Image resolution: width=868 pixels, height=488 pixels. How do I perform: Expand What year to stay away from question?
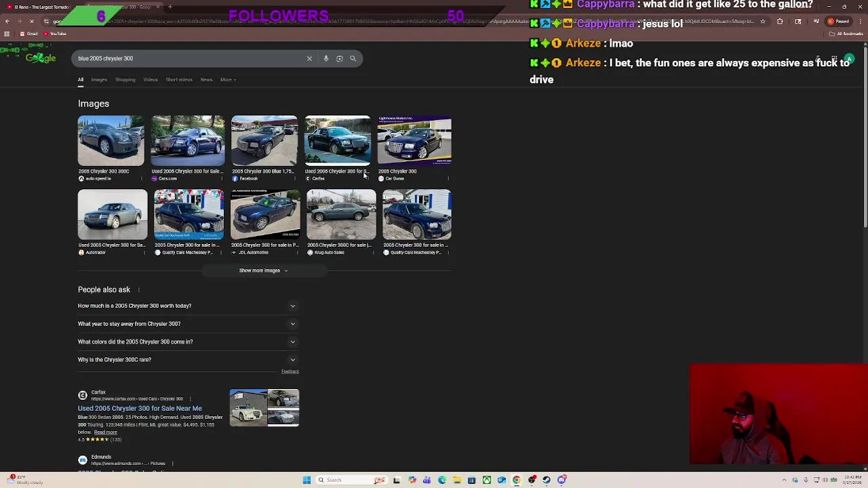click(x=188, y=324)
